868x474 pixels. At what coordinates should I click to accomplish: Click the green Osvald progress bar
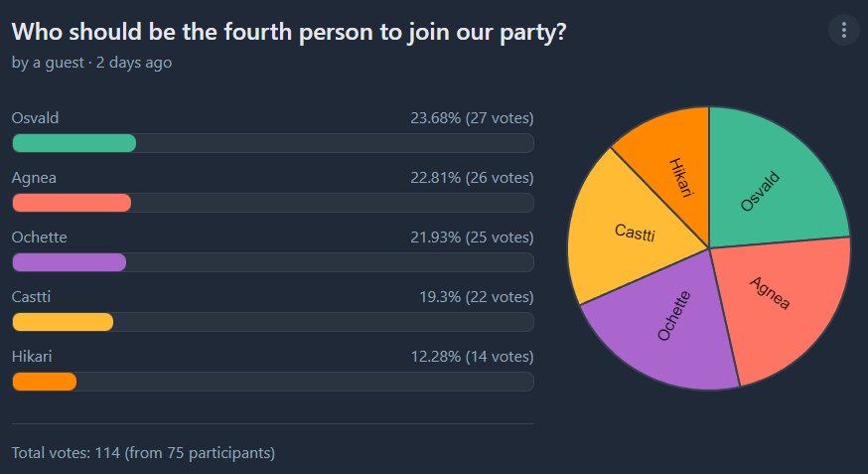point(74,143)
